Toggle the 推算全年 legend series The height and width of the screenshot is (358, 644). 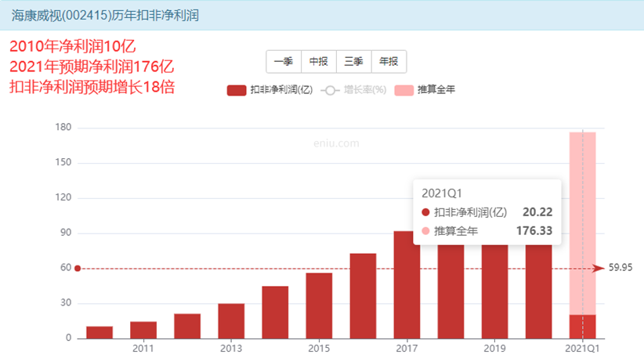425,90
